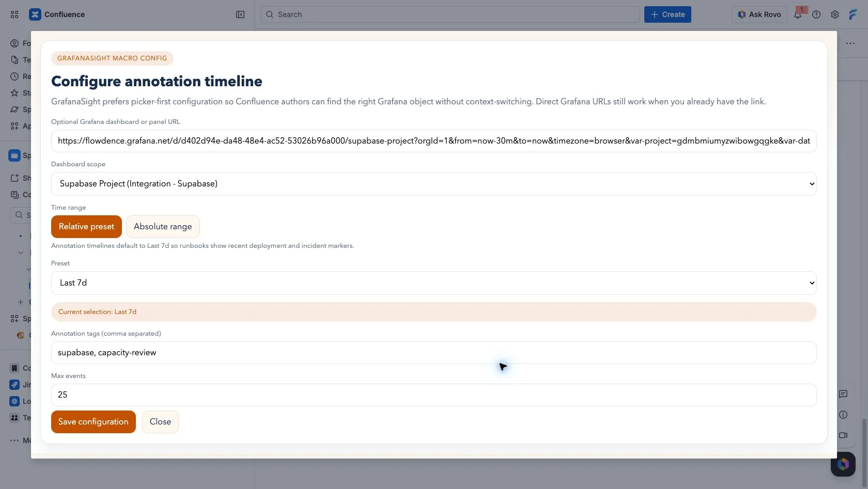Open the page info icon on the right rail
Screen dimensions: 868x489
click(x=843, y=415)
